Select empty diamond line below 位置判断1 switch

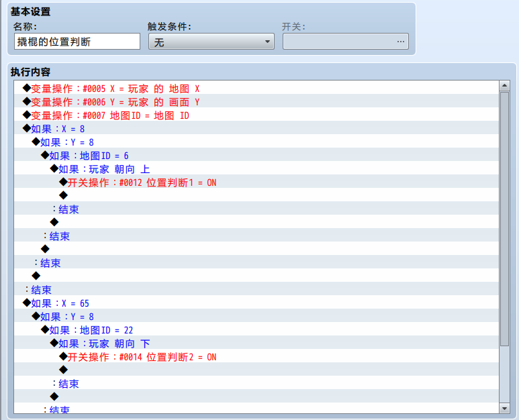256,195
